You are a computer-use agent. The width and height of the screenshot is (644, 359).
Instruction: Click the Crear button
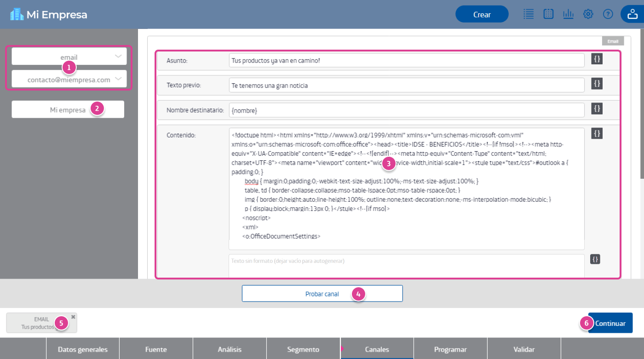coord(482,14)
